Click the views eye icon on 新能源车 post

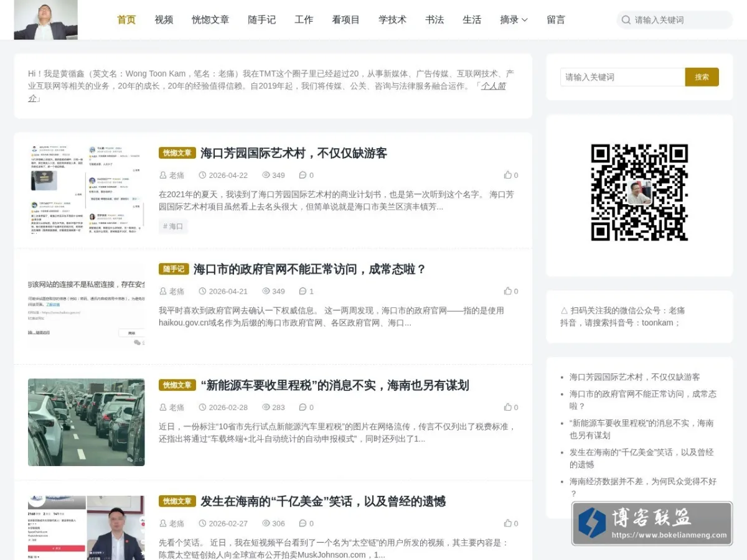tap(266, 408)
